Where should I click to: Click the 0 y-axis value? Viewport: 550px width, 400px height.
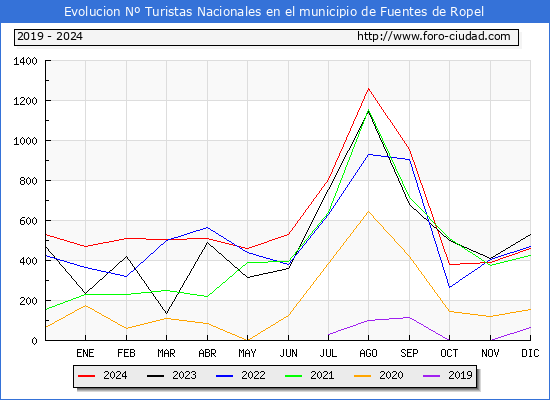(x=34, y=341)
